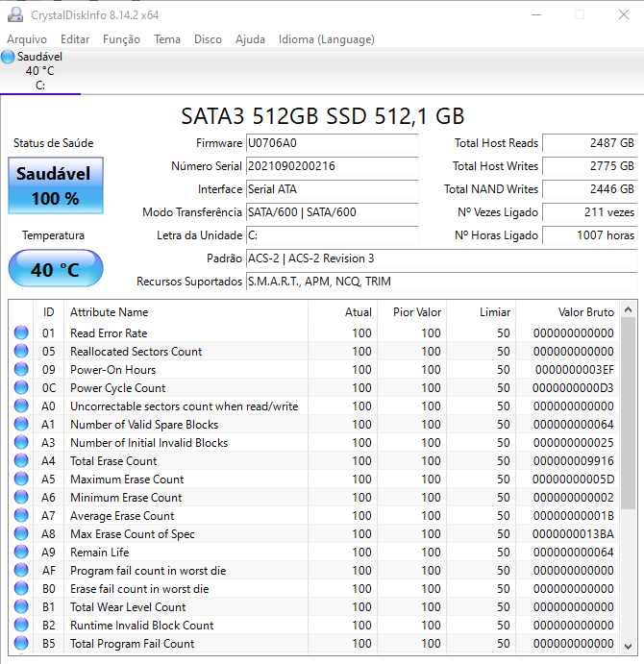Click the Nº Vezes Ligado value 211 vezes
This screenshot has width=644, height=664.
coord(590,212)
